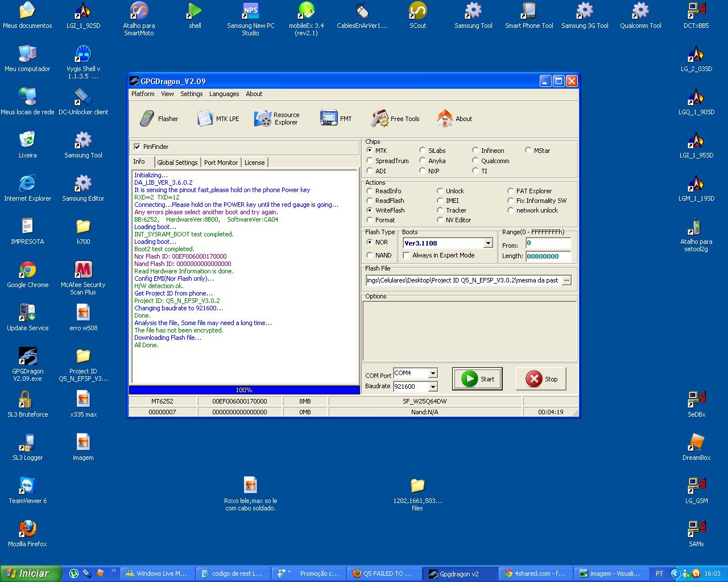Open the Languages menu
Image resolution: width=728 pixels, height=582 pixels.
tap(224, 94)
